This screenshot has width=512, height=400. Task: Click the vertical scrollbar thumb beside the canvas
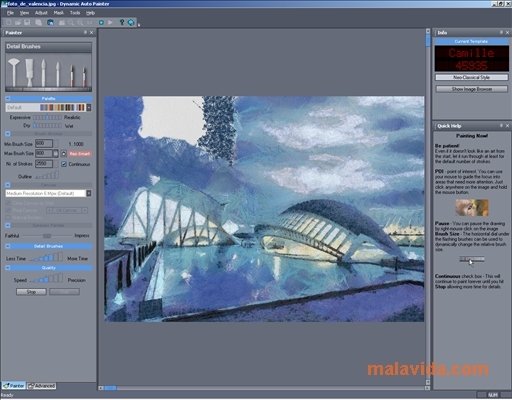pyautogui.click(x=428, y=41)
